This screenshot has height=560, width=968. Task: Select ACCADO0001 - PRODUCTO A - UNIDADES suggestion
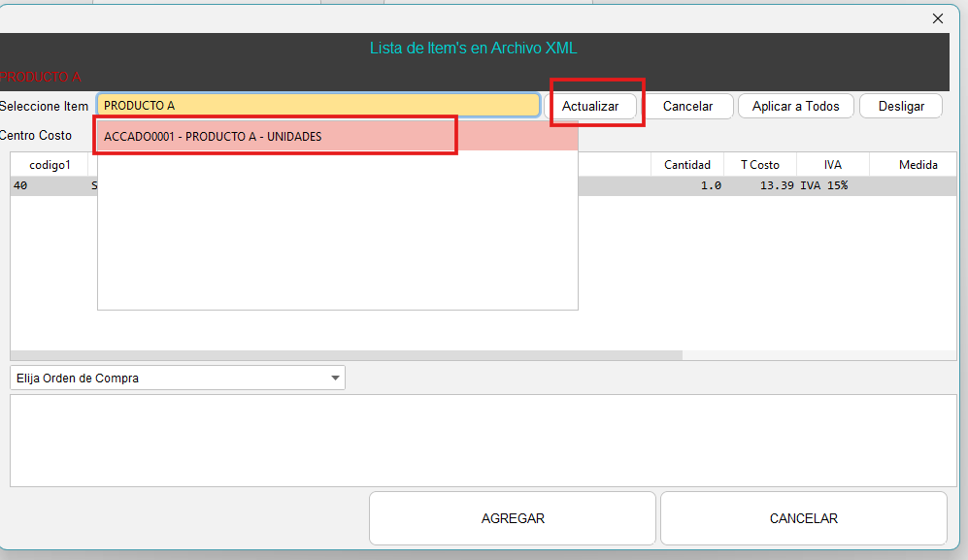point(276,137)
